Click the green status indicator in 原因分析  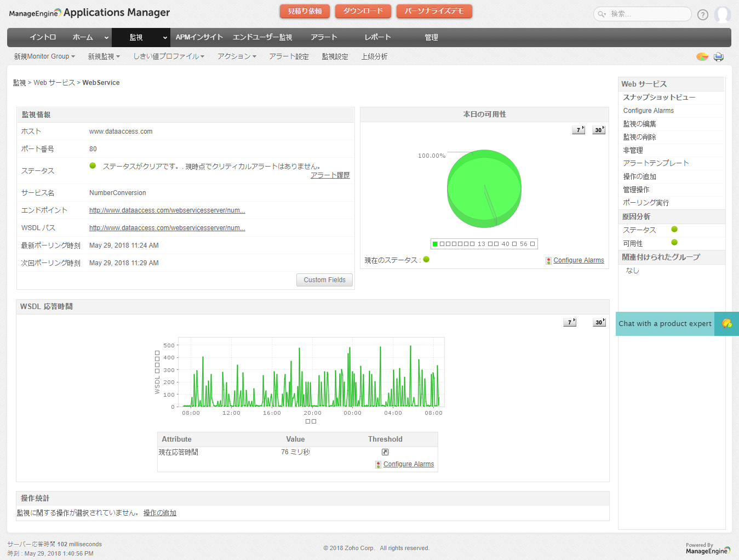click(x=674, y=230)
